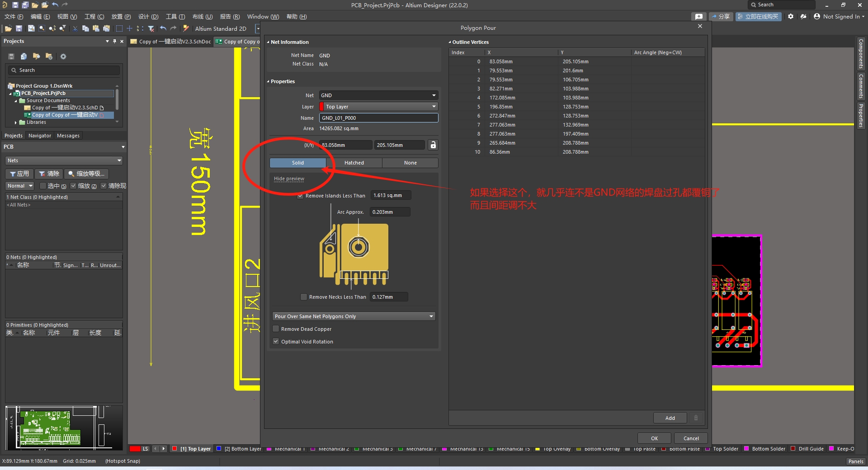Click the Arc Approx. value field
Image resolution: width=868 pixels, height=470 pixels.
[x=390, y=212]
